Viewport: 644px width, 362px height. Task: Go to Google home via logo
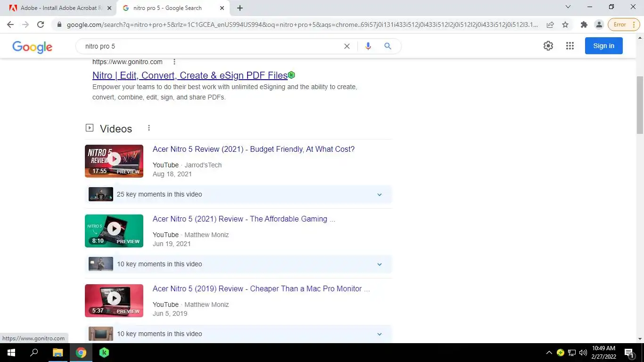[32, 47]
